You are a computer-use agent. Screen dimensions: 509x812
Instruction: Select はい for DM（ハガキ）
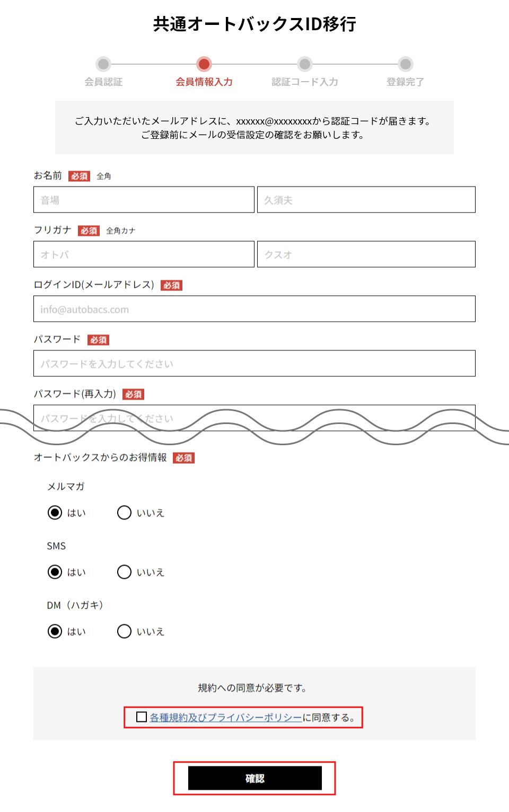point(55,631)
